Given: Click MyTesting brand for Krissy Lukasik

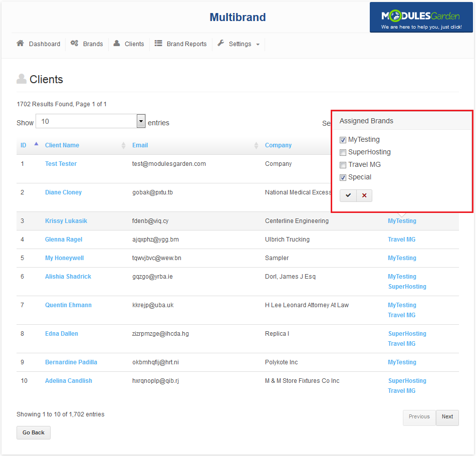Looking at the screenshot, I should coord(402,221).
